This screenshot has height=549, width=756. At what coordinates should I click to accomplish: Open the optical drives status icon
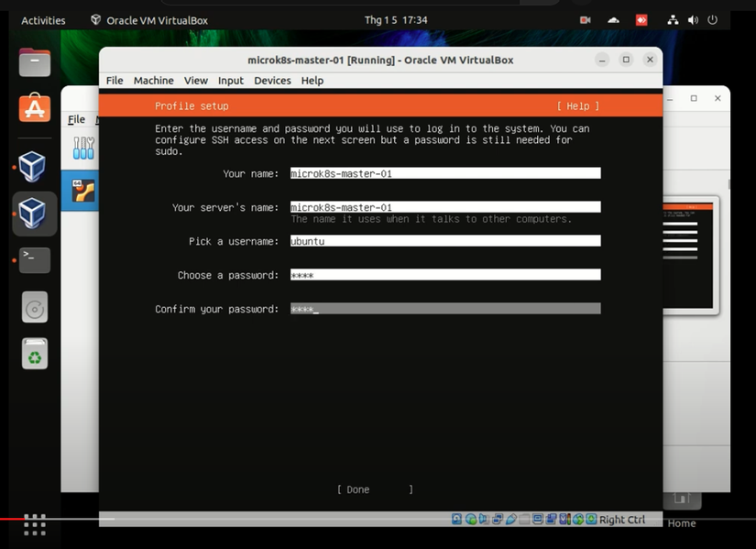click(471, 520)
